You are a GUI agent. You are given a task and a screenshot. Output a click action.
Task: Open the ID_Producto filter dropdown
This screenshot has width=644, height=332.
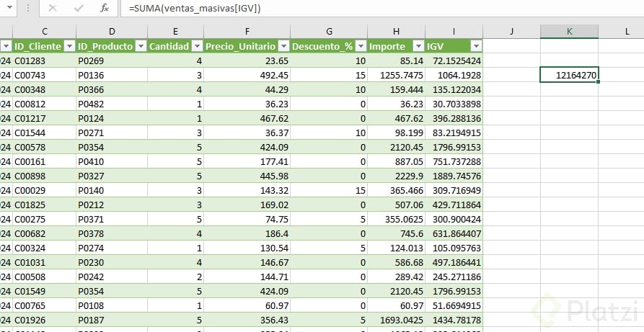[141, 46]
